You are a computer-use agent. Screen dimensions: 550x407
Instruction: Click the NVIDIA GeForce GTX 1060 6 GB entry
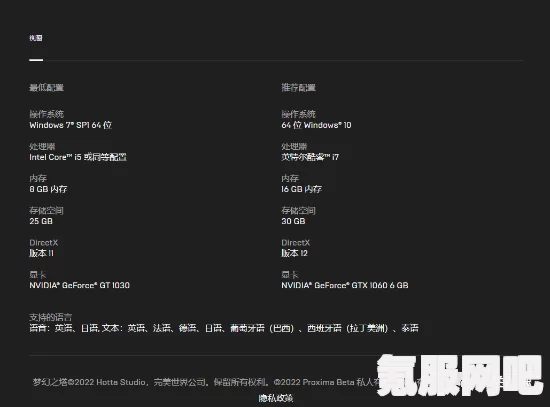point(345,285)
